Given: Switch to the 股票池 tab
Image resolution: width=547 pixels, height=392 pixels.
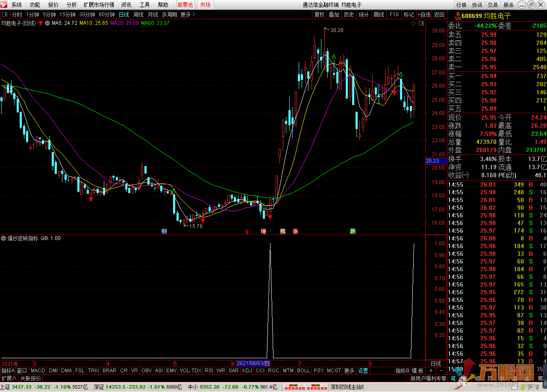Looking at the screenshot, I should (x=185, y=5).
